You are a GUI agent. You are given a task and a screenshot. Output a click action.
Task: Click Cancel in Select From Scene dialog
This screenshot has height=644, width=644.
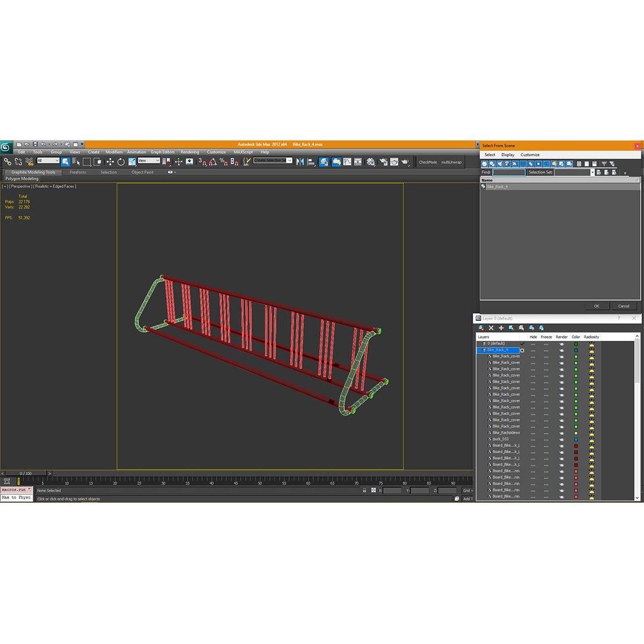point(624,306)
